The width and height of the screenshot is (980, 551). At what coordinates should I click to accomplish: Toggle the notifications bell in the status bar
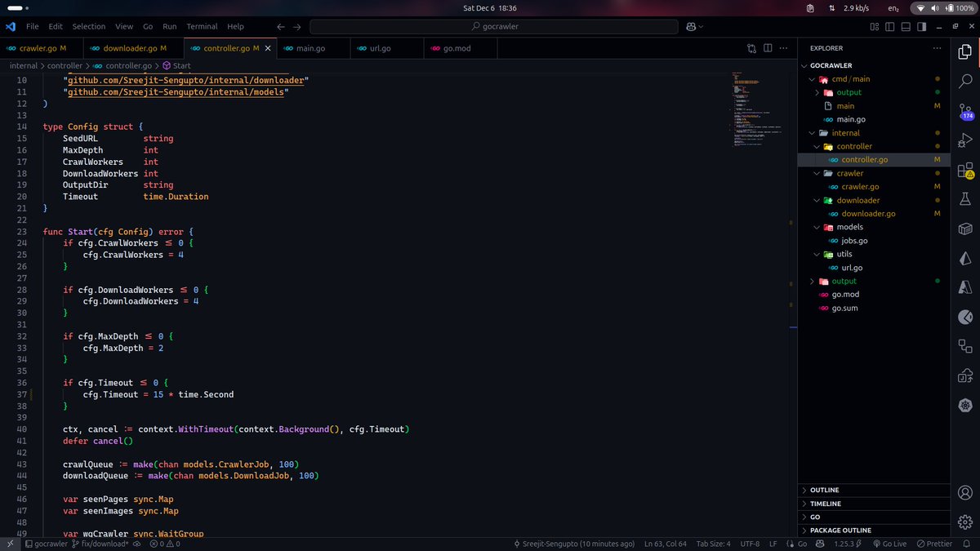[x=966, y=543]
